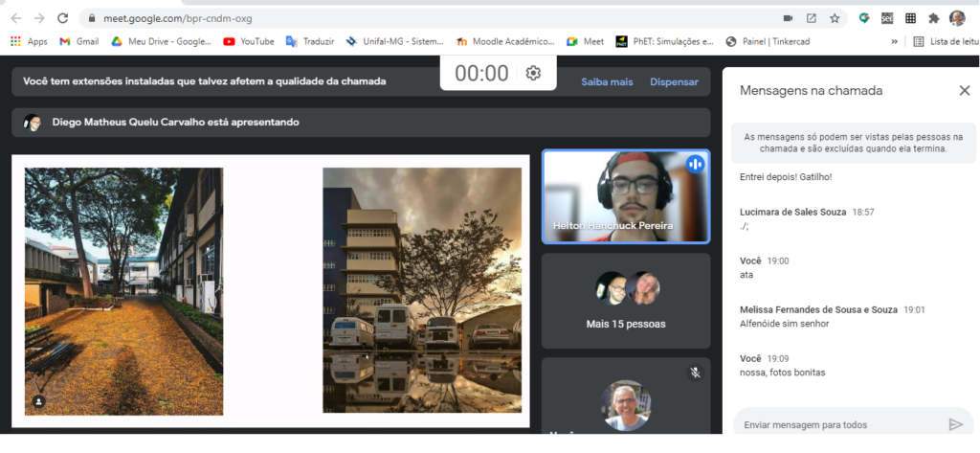Click the send message arrow icon
Viewport: 980px width, 453px height.
(954, 424)
